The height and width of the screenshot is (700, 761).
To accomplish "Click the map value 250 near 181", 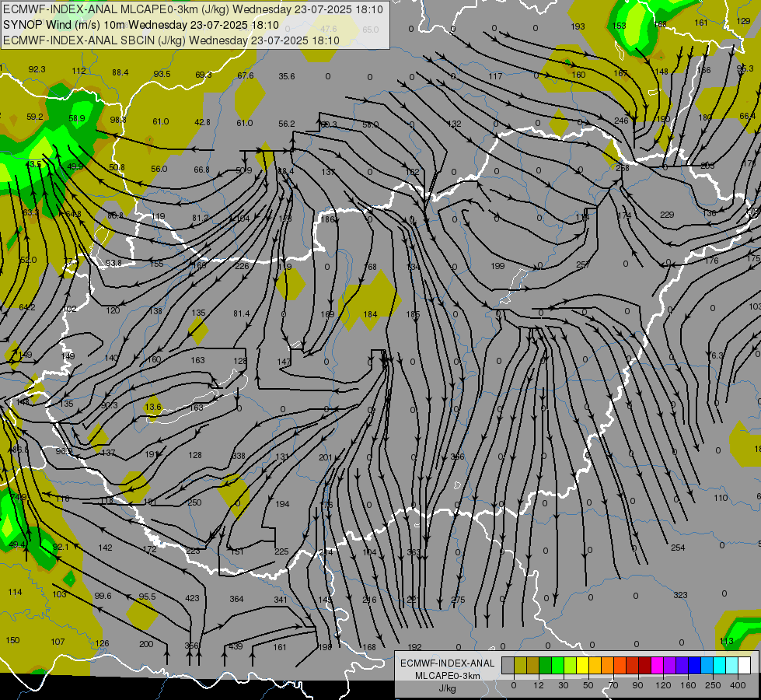I will (194, 502).
